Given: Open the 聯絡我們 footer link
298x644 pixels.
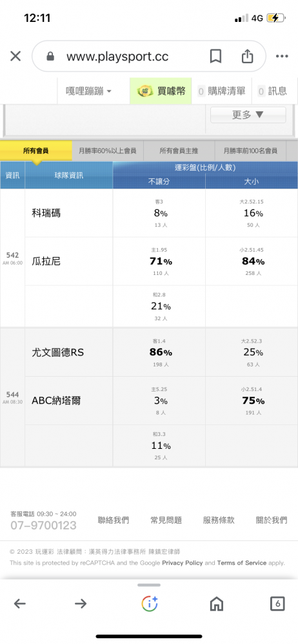Looking at the screenshot, I should tap(113, 520).
